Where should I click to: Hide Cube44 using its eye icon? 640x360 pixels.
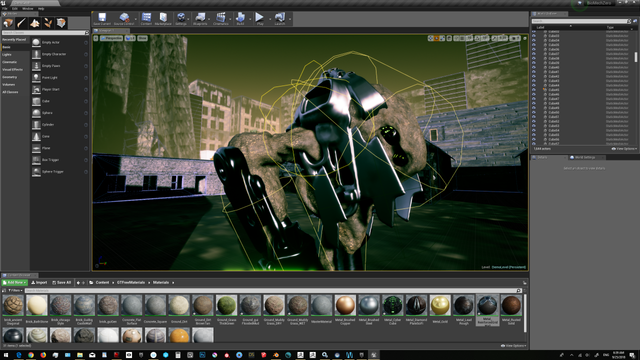click(x=534, y=85)
